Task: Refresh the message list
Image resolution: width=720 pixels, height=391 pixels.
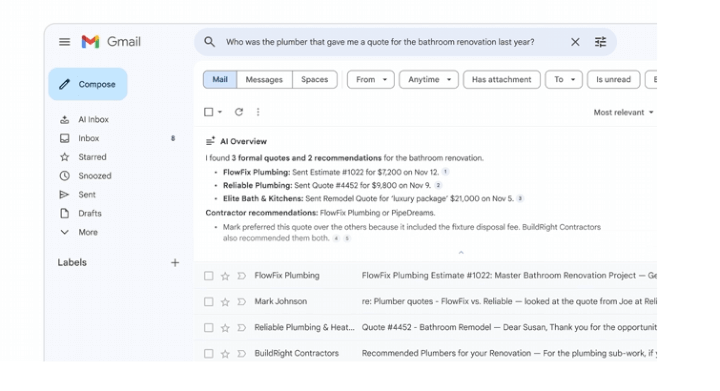Action: (239, 112)
